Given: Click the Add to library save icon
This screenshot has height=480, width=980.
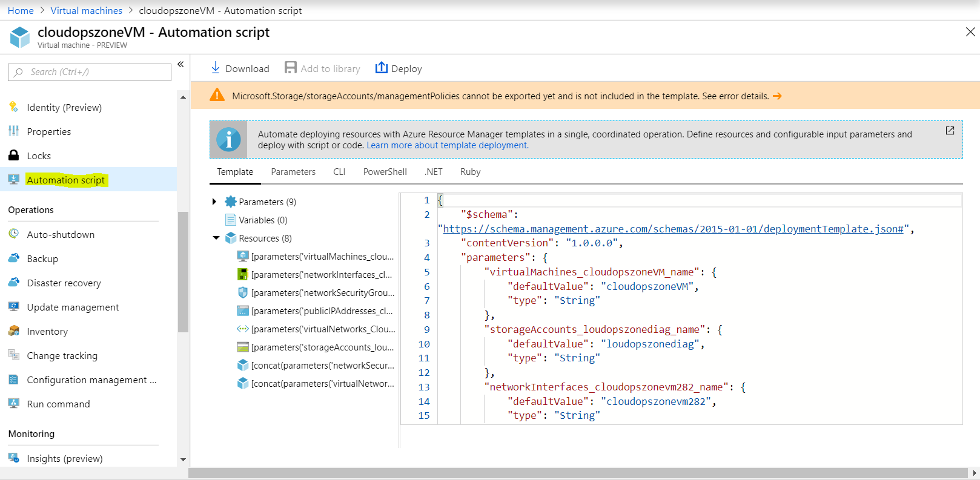Looking at the screenshot, I should [x=291, y=68].
